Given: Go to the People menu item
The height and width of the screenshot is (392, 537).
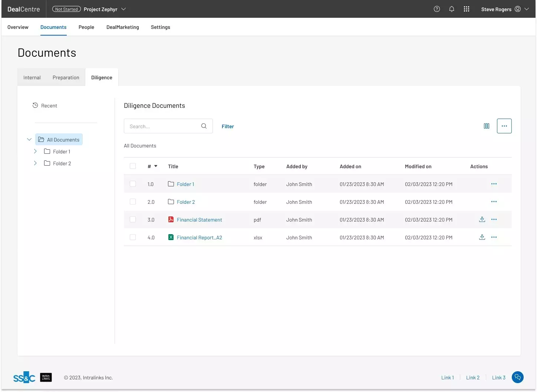Looking at the screenshot, I should tap(86, 27).
